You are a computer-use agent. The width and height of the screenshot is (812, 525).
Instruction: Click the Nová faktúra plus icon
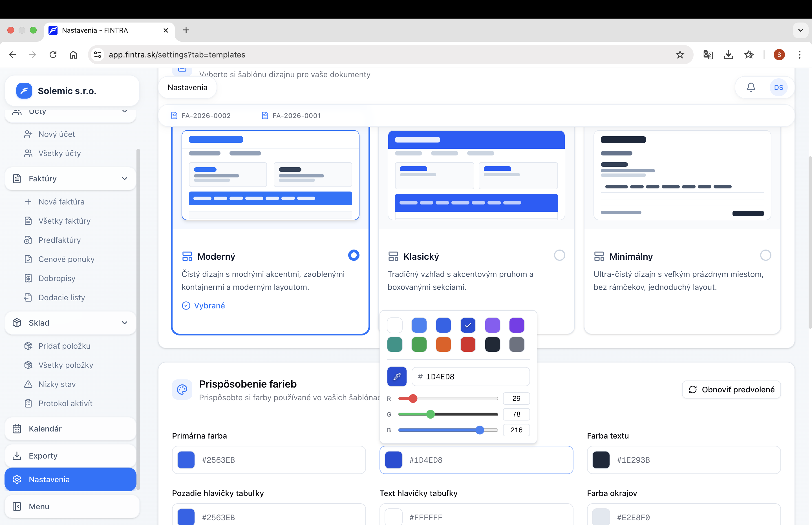(29, 201)
